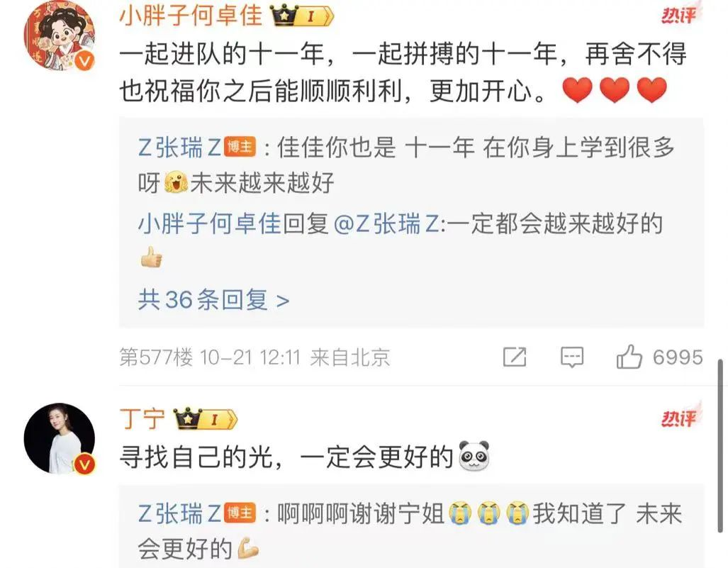Screen dimensions: 728x568
Task: Open Z张瑞Z link in first reply
Action: [179, 147]
